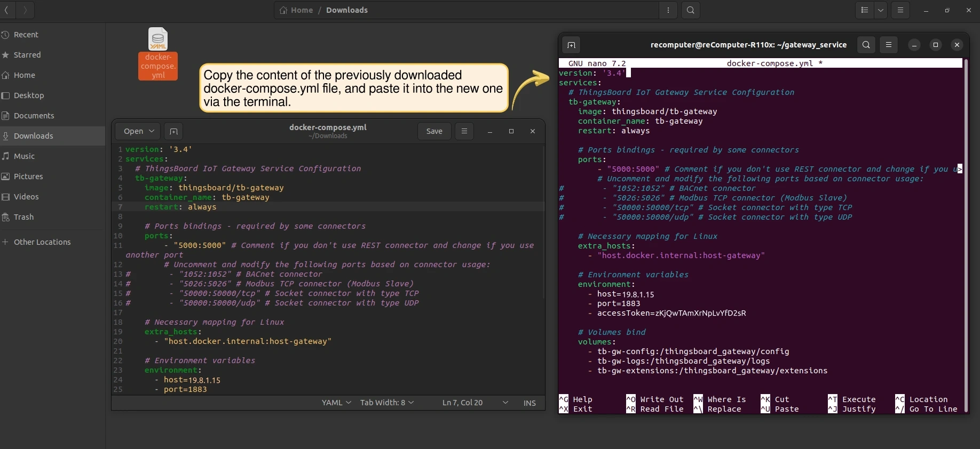Viewport: 980px width, 449px height.
Task: Click the list view toggle icon
Action: [865, 10]
